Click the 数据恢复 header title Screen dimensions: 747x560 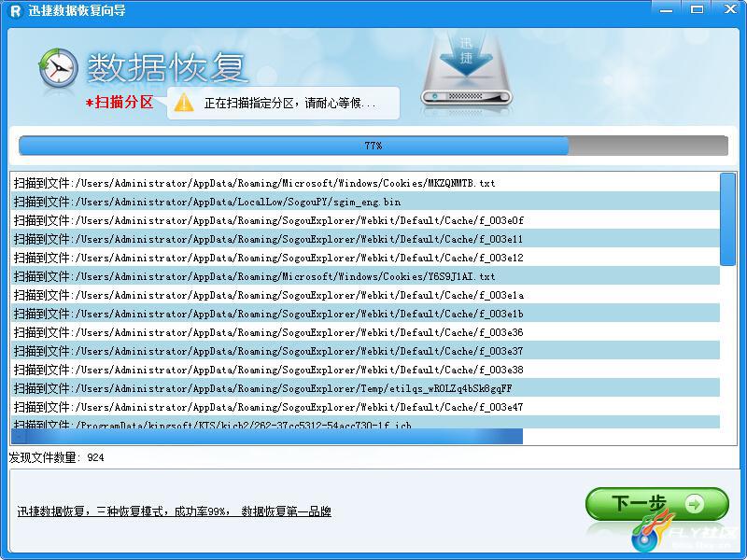coord(166,67)
